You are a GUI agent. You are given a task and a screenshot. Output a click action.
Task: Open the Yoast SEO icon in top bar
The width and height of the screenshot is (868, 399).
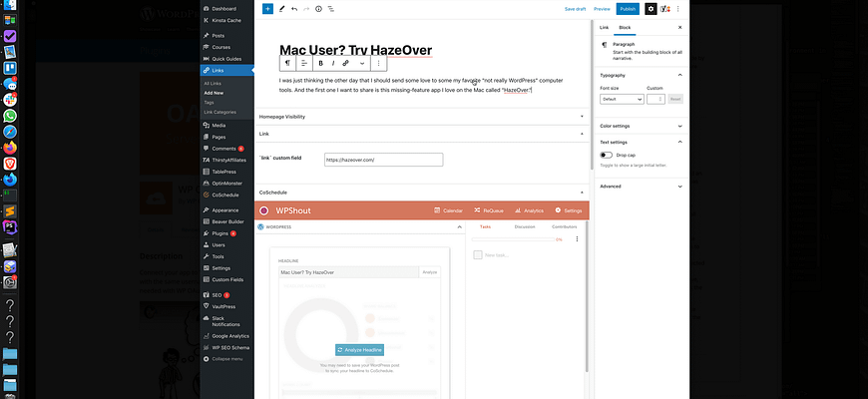point(665,9)
